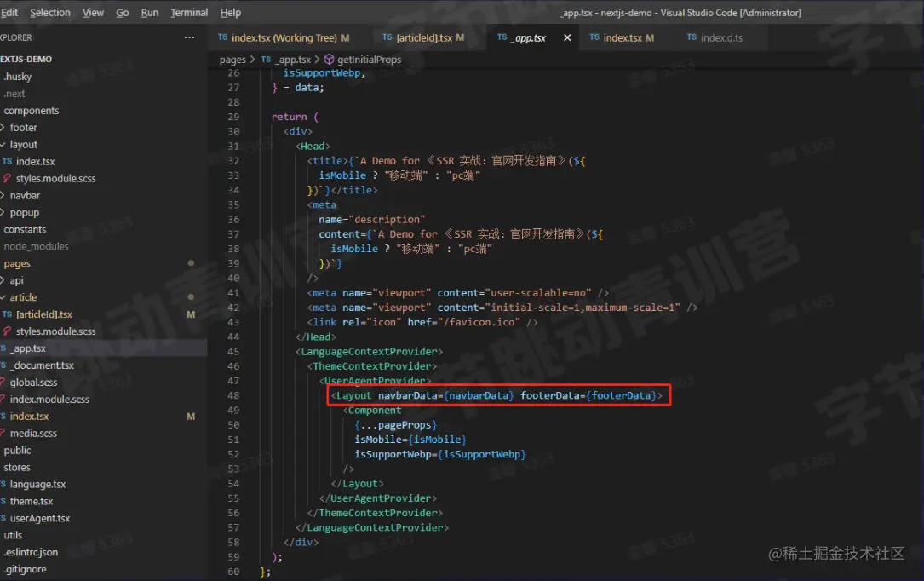This screenshot has width=924, height=581.
Task: Open .eslintrc.json file
Action: [x=31, y=552]
